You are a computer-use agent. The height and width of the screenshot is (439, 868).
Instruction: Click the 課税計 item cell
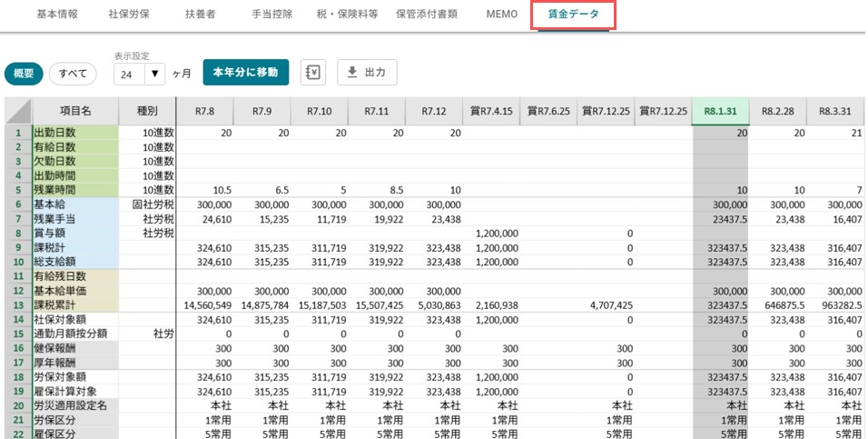pyautogui.click(x=75, y=248)
